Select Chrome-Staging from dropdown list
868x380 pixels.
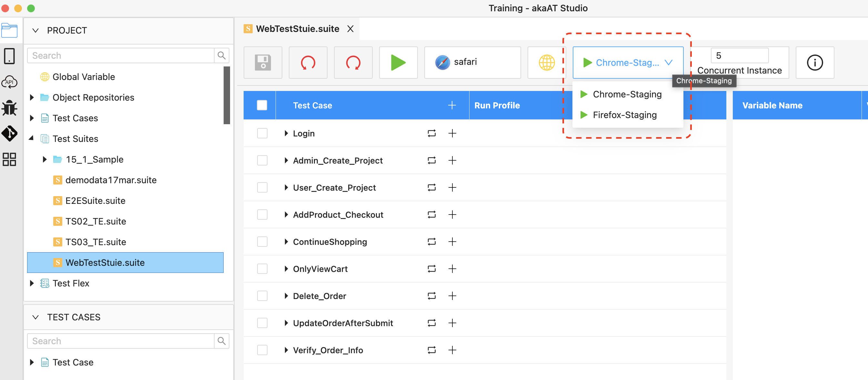click(x=627, y=94)
